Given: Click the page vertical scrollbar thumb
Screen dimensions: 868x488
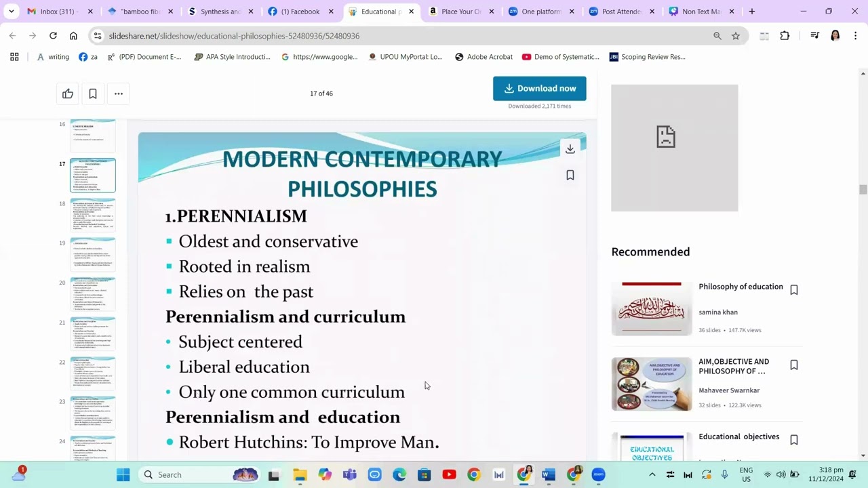Looking at the screenshot, I should click(863, 190).
